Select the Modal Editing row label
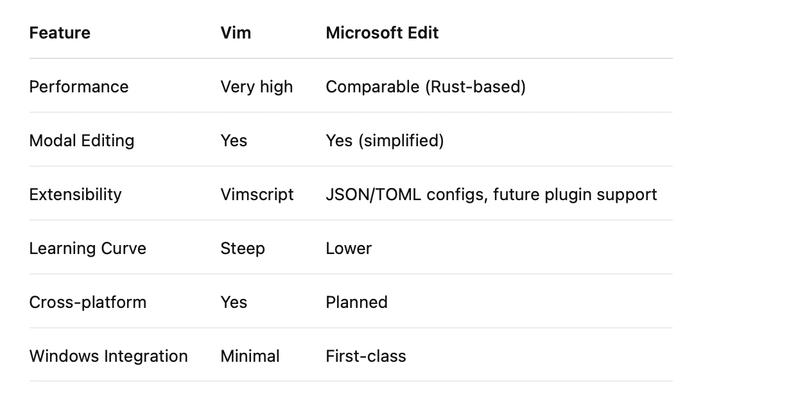This screenshot has height=399, width=800. click(x=82, y=141)
